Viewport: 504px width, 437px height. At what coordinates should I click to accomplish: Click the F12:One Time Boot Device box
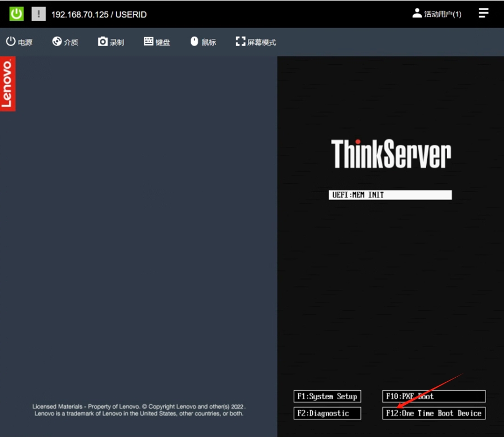tap(434, 413)
